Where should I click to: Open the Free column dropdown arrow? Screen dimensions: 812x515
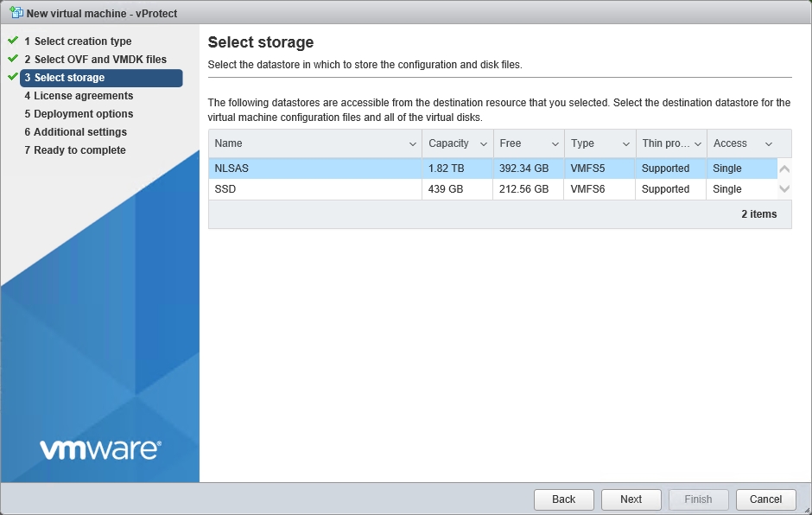point(555,144)
